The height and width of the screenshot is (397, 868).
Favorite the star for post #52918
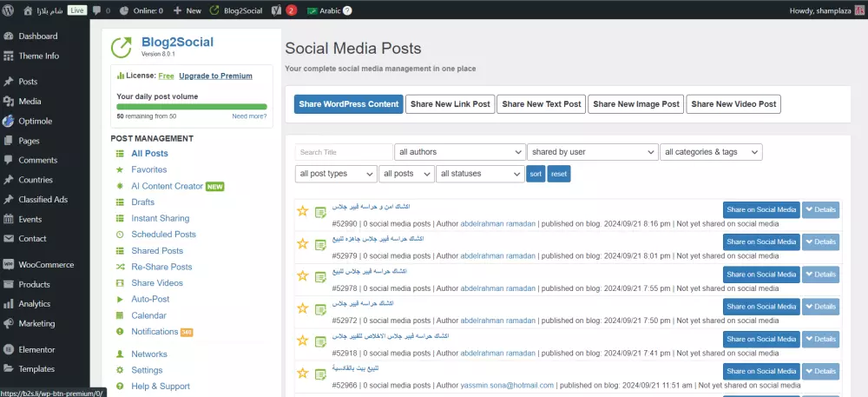[x=302, y=341]
